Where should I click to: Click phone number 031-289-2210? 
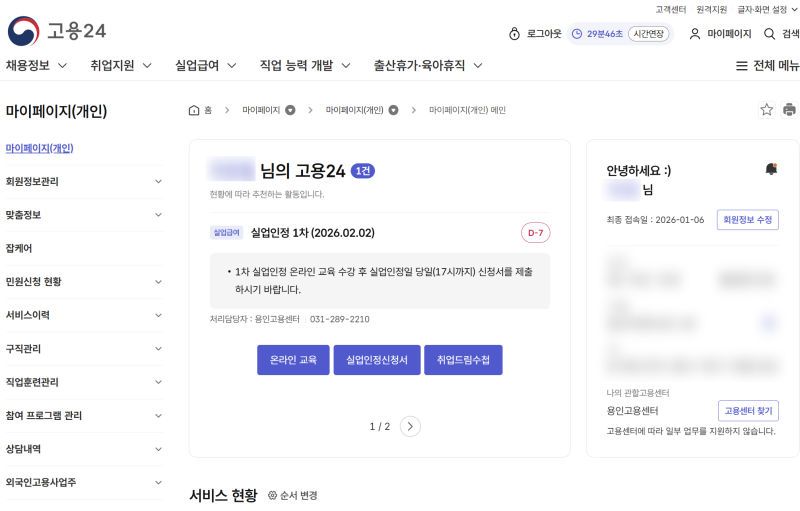point(339,319)
